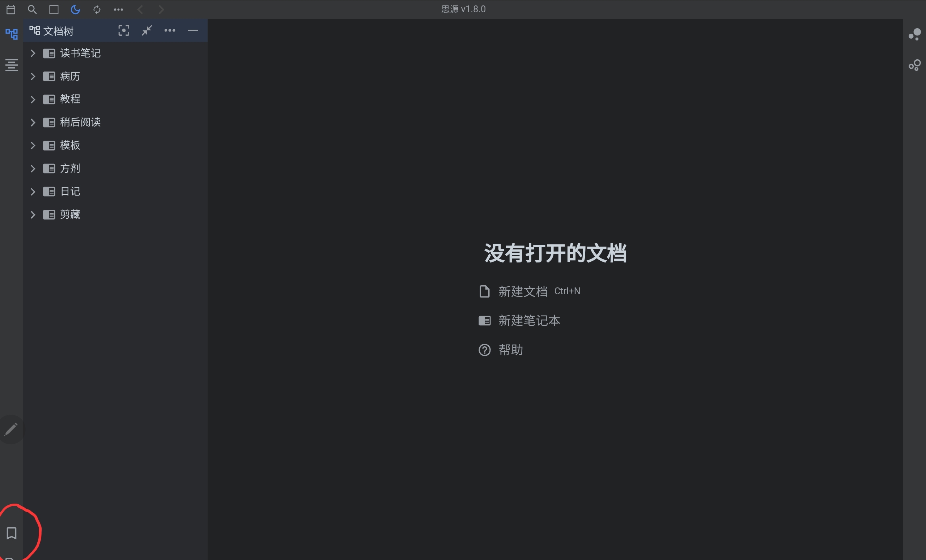Select the 日记 notebook in the tree
The image size is (926, 560).
pos(70,191)
